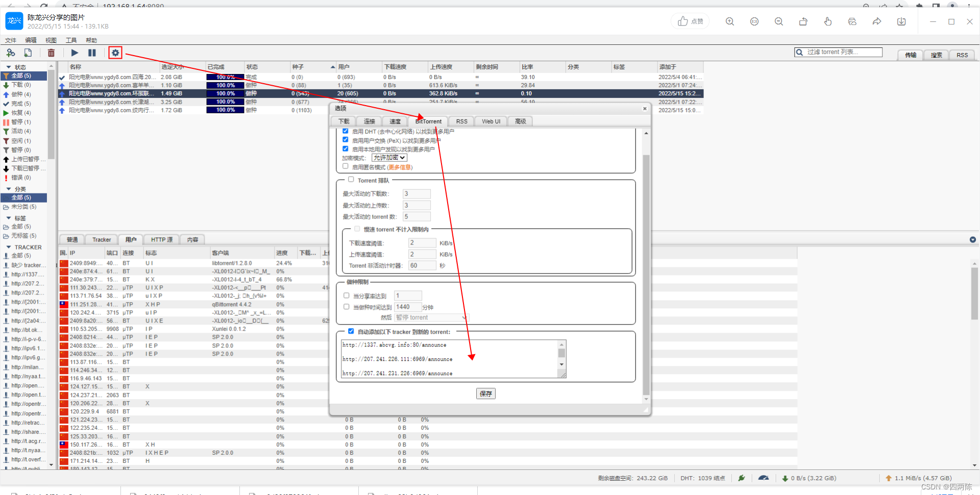The image size is (980, 495).
Task: Click the 保存 save button
Action: click(486, 393)
